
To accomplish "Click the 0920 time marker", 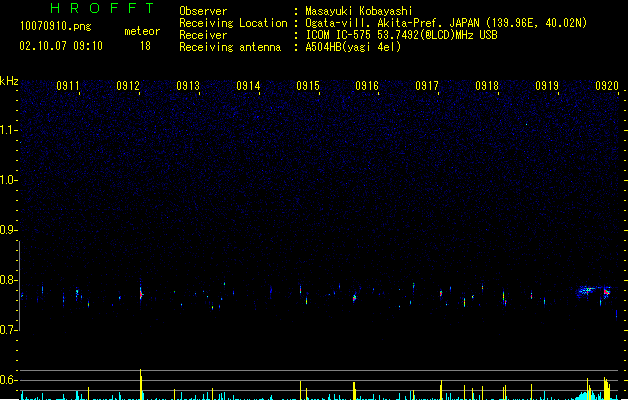I will tap(607, 85).
